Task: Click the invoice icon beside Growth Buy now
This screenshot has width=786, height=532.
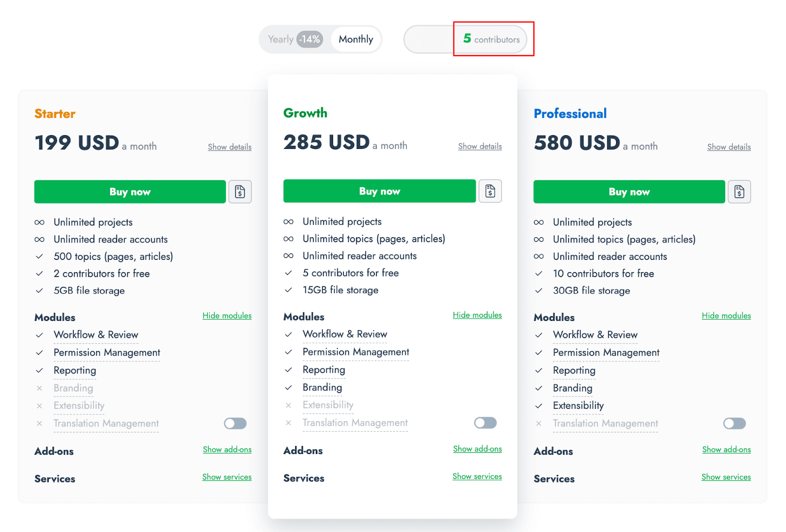Action: click(490, 191)
